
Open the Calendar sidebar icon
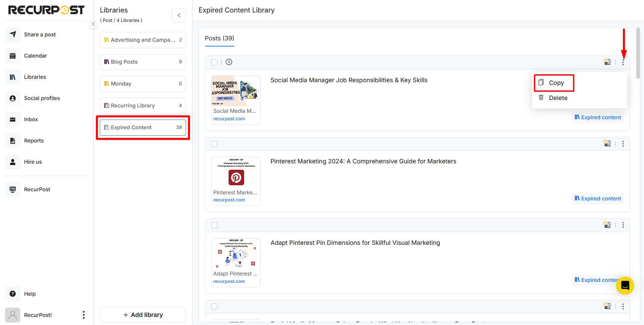(x=13, y=56)
